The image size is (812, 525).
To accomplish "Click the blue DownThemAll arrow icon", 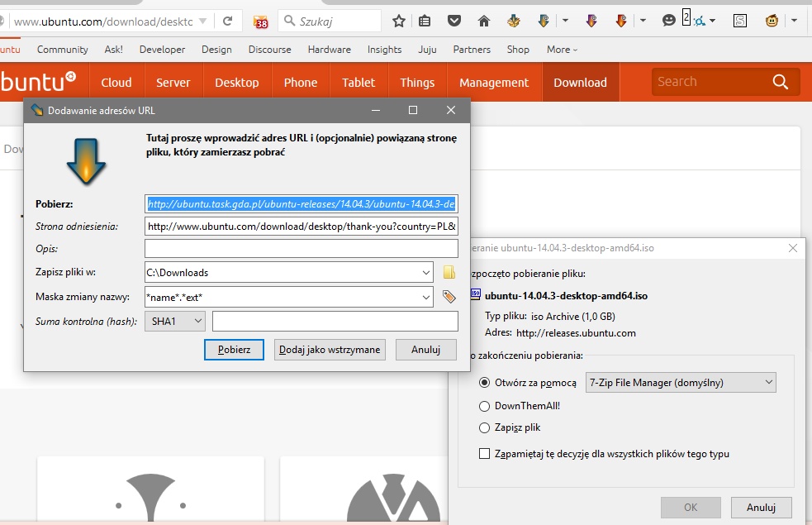I will [x=544, y=21].
